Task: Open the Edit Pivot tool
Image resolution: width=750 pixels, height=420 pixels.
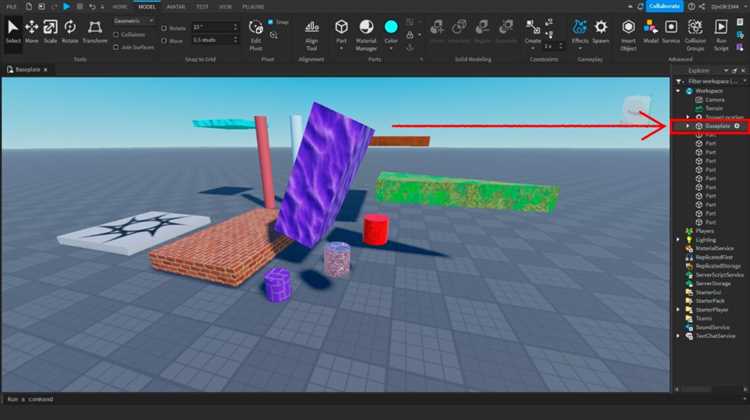Action: click(x=256, y=35)
